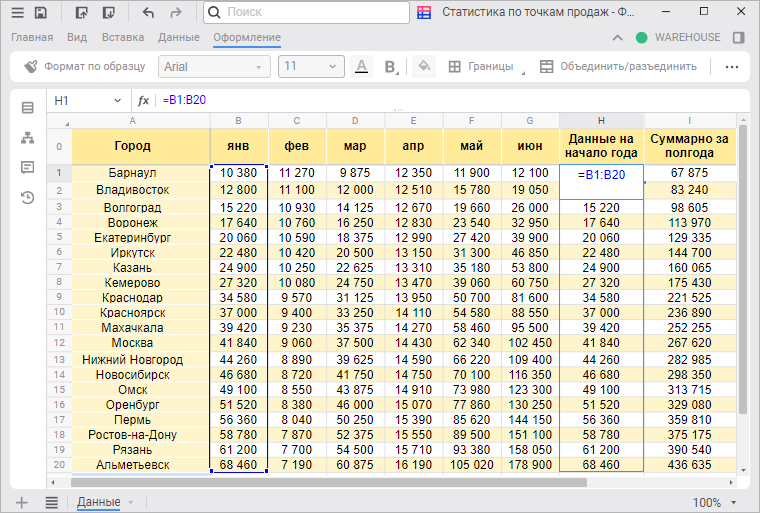The image size is (760, 513).
Task: Open the Вставка tab
Action: coord(123,37)
